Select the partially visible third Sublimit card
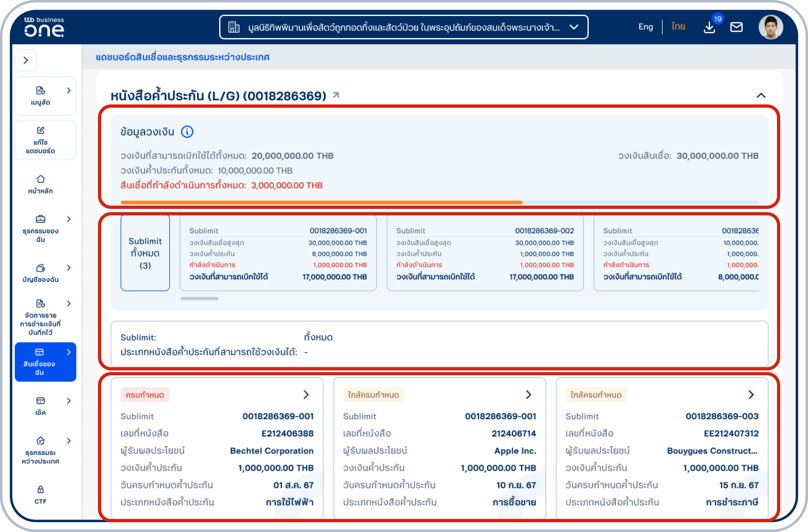This screenshot has height=532, width=808. (677, 253)
